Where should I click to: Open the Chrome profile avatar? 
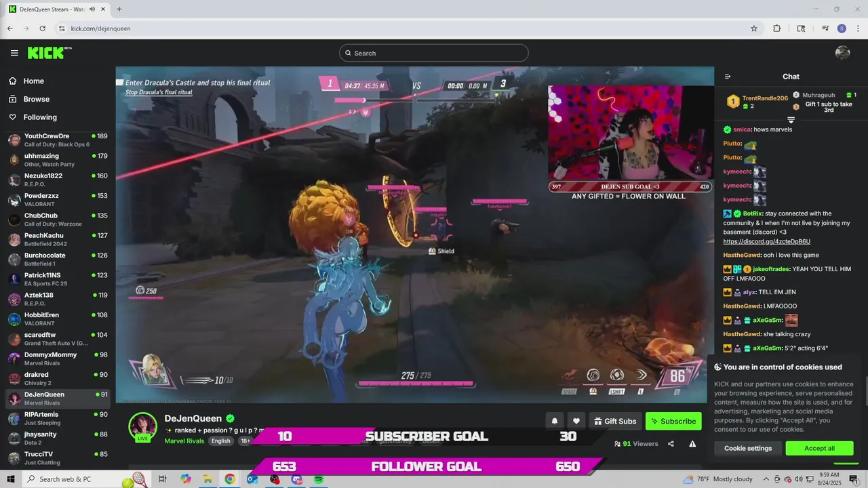point(842,28)
